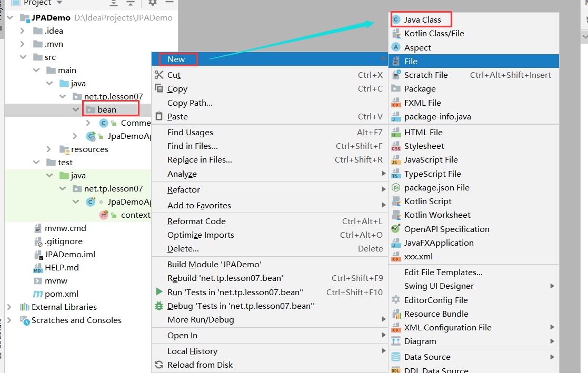The image size is (588, 373).
Task: Click the Cut scissors icon
Action: [159, 75]
